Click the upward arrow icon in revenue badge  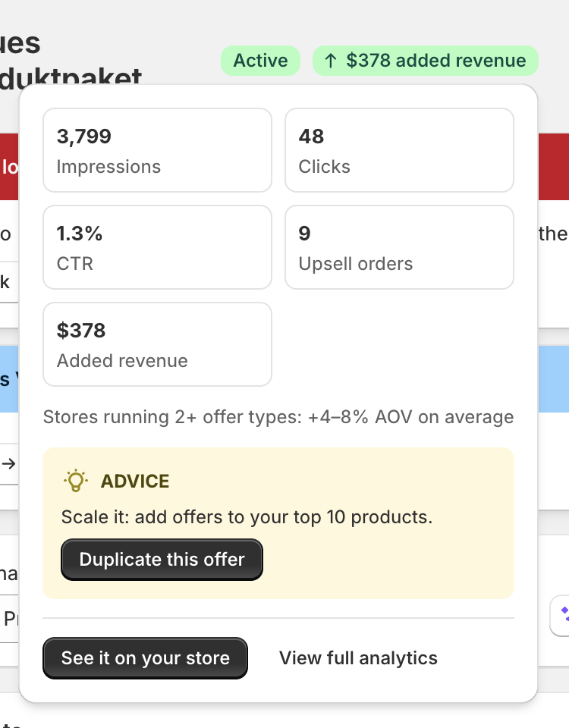(330, 61)
